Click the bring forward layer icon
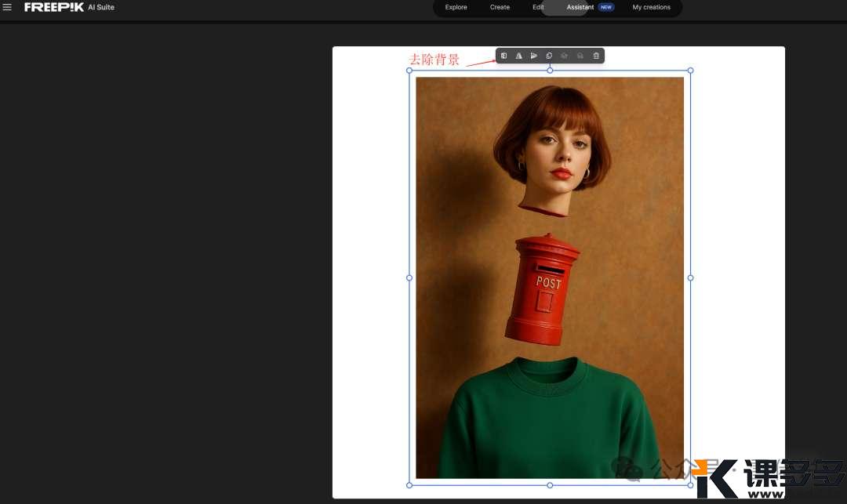The height and width of the screenshot is (504, 847). [565, 56]
